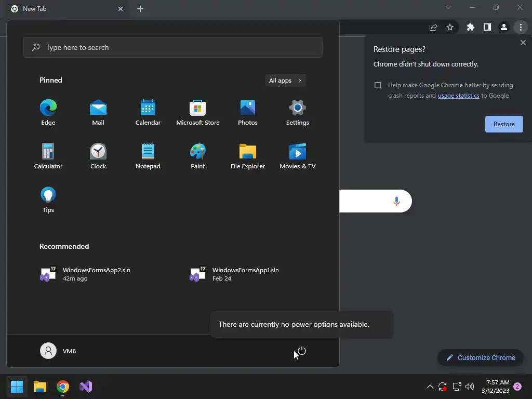532x399 pixels.
Task: Launch the Photos app
Action: 248,113
